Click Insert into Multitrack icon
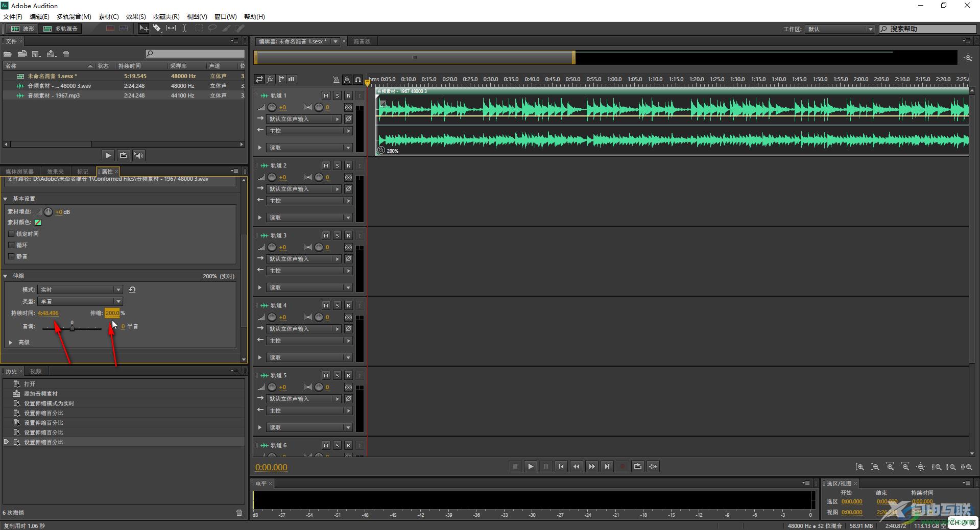 tap(51, 54)
